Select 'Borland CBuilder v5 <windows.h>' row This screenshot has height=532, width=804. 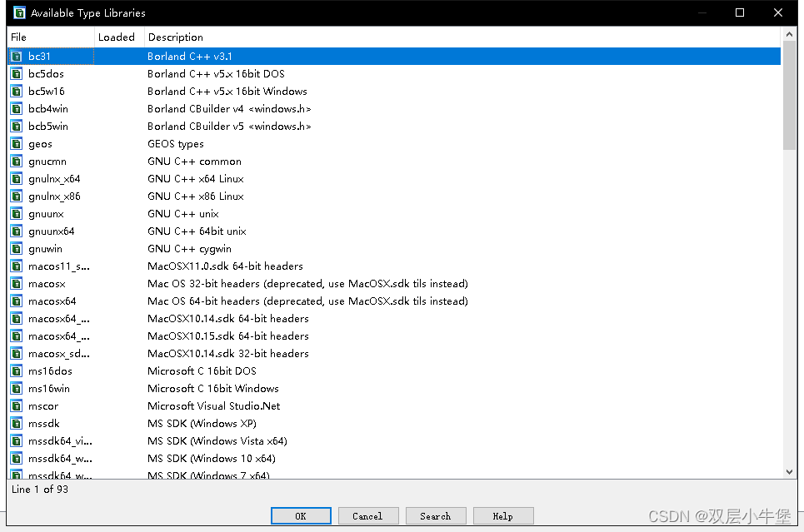tap(394, 126)
